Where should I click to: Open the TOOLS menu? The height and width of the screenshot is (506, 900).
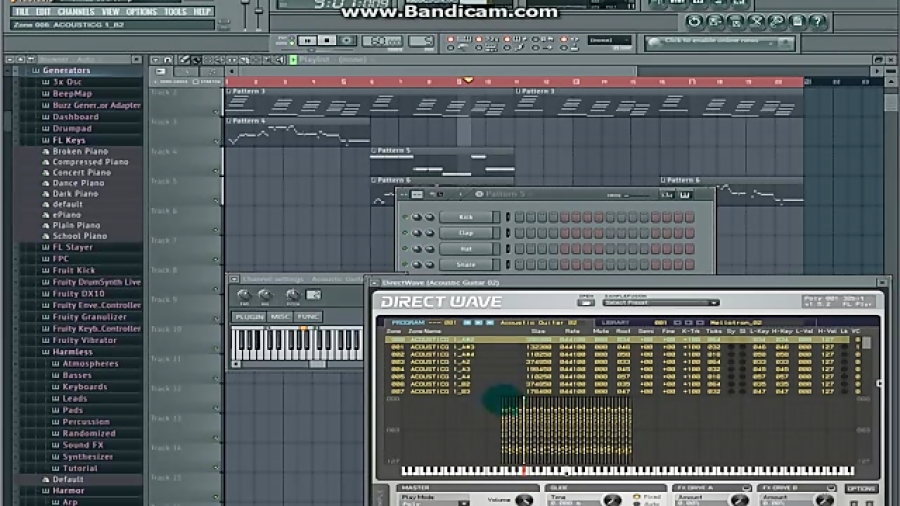coord(175,11)
